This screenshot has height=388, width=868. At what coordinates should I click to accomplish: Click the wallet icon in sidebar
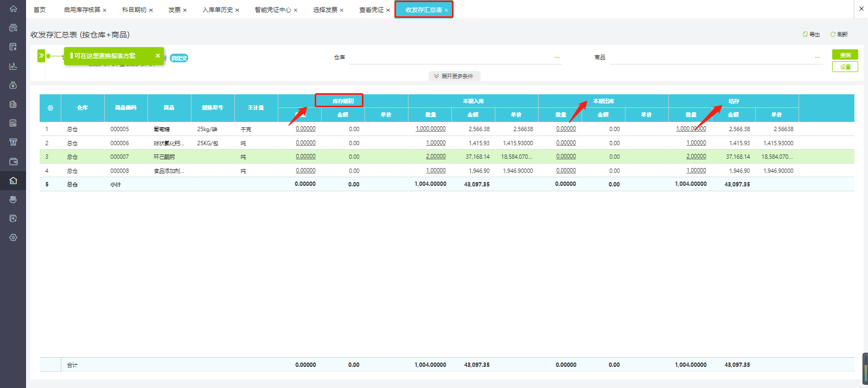pos(13,161)
